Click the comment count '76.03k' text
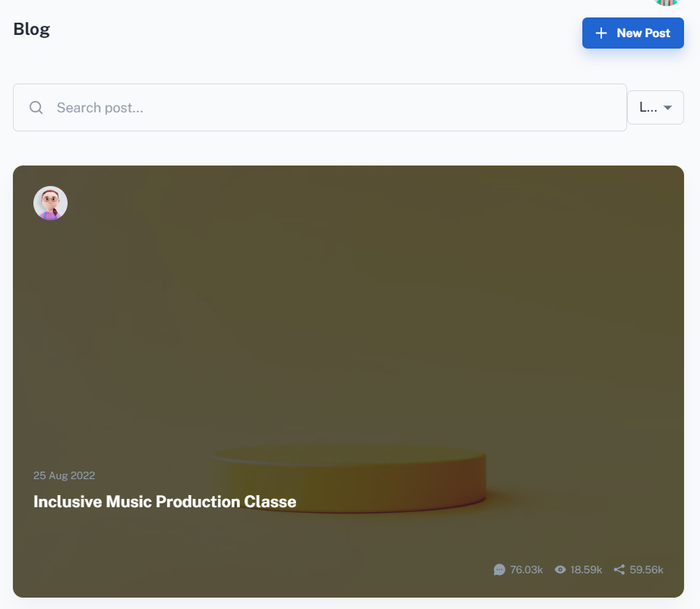The width and height of the screenshot is (700, 609). coord(528,570)
